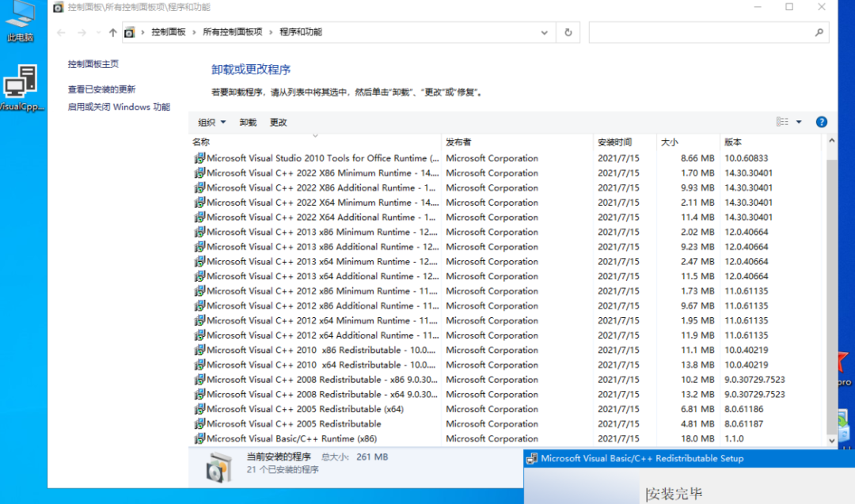Viewport: 855px width, 504px height.
Task: Click the 卸载 toolbar button
Action: pos(248,123)
